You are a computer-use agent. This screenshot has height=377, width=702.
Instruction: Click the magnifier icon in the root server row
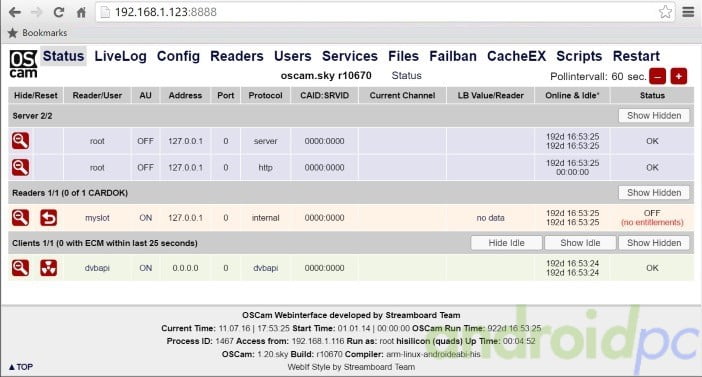(21, 141)
